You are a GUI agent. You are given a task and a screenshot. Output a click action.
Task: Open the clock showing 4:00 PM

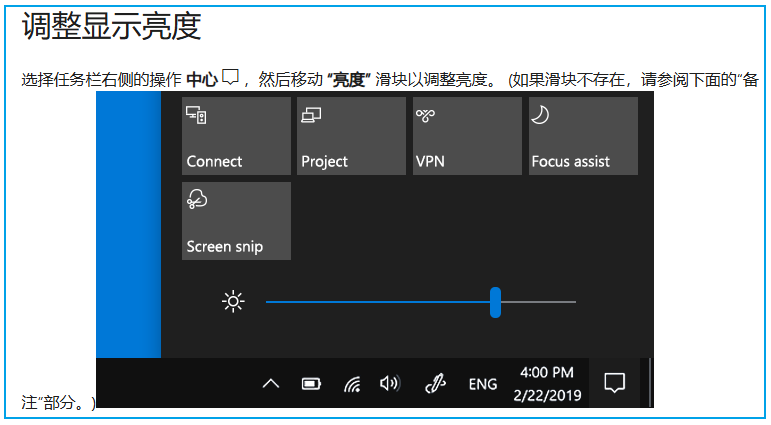point(547,383)
